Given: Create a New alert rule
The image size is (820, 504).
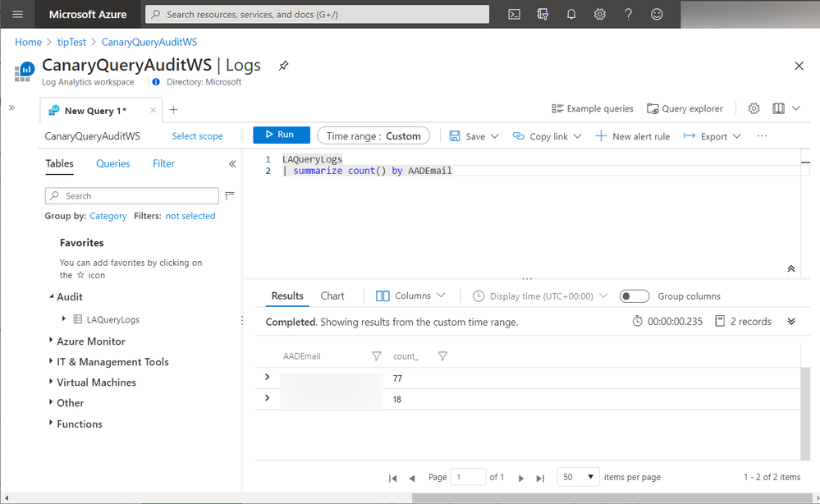Looking at the screenshot, I should coord(633,136).
